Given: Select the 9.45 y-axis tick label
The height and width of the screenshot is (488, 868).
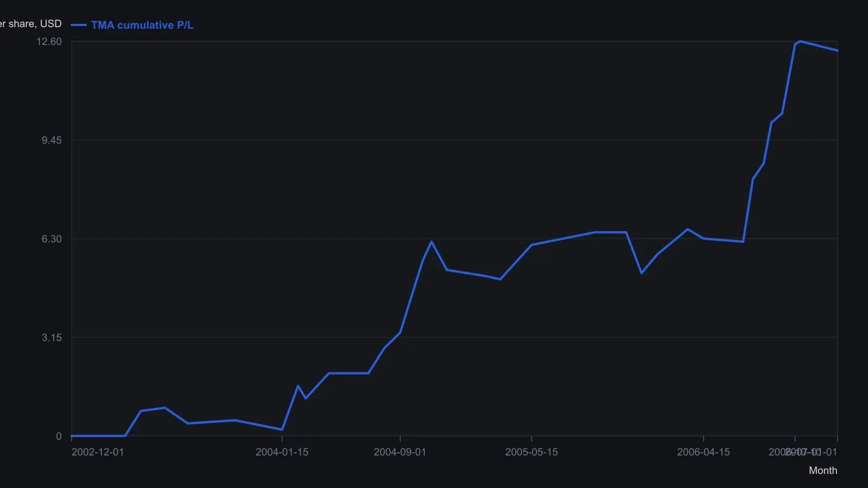Looking at the screenshot, I should pyautogui.click(x=52, y=140).
